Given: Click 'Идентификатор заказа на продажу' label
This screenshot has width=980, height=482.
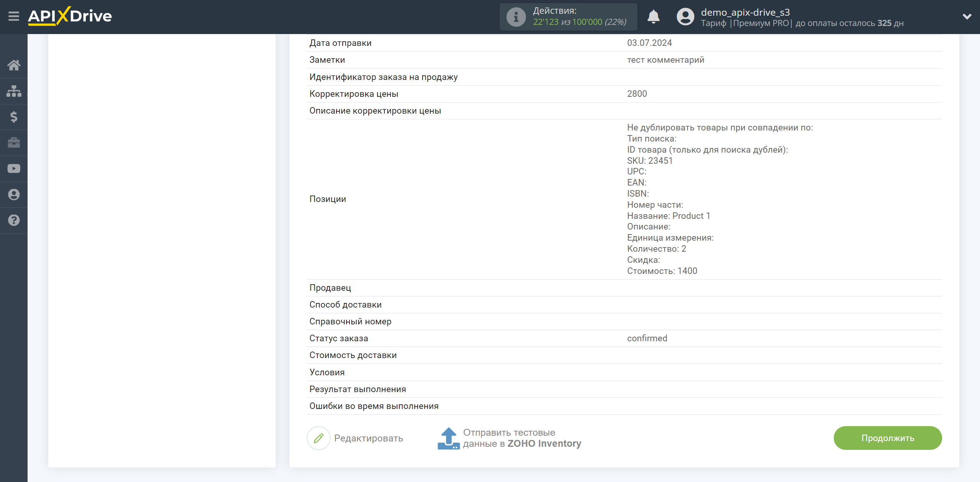Looking at the screenshot, I should click(384, 77).
